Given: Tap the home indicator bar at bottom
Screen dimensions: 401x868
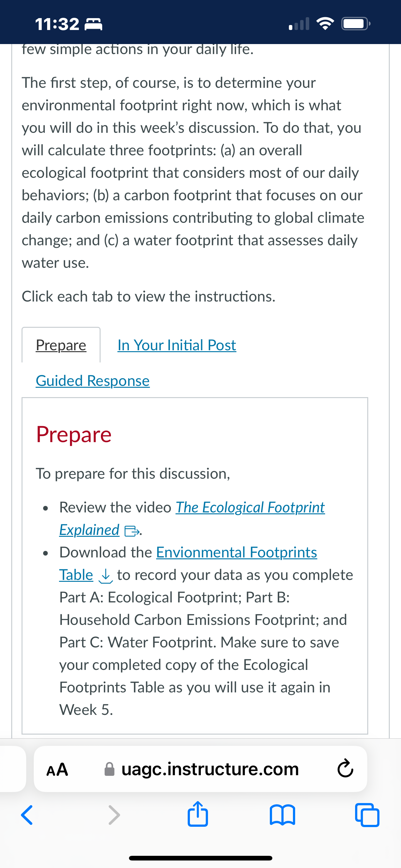Looking at the screenshot, I should (200, 858).
